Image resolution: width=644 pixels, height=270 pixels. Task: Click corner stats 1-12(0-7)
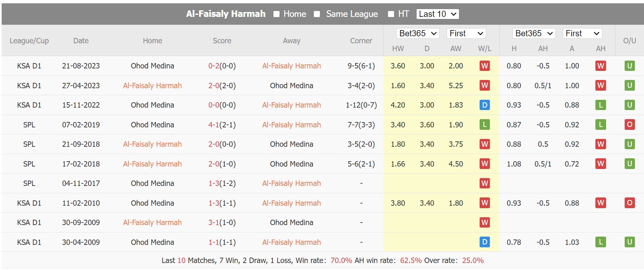[361, 105]
